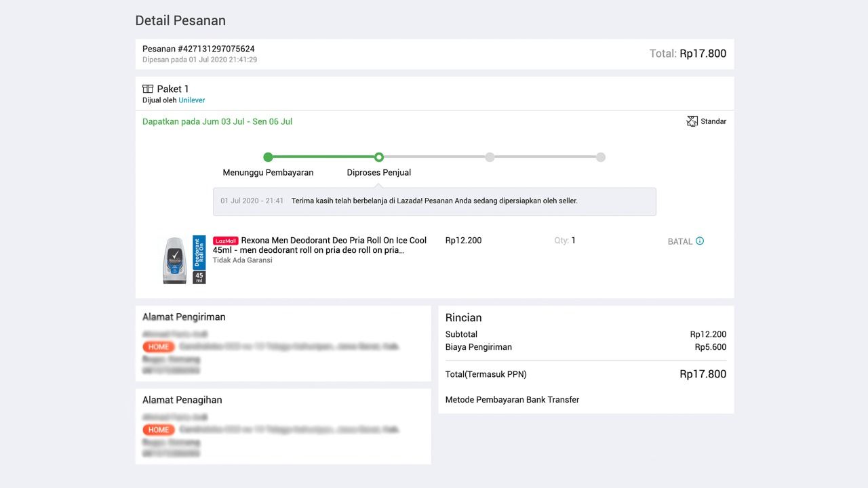Image resolution: width=868 pixels, height=488 pixels.
Task: Click the Biaya Pengiriman Rp5.600 amount
Action: coord(710,347)
